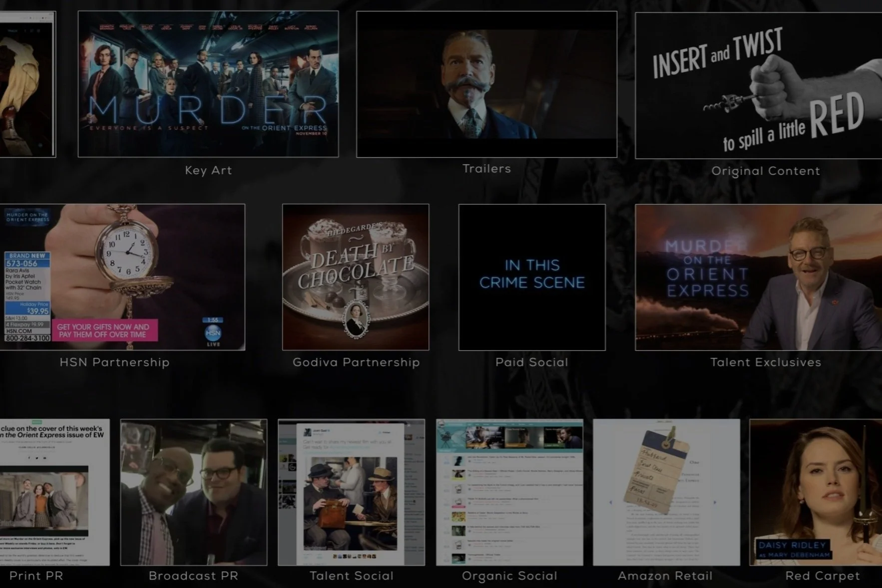The height and width of the screenshot is (588, 882).
Task: Open the partially visible thumbnail beside Key Art
Action: click(x=27, y=84)
